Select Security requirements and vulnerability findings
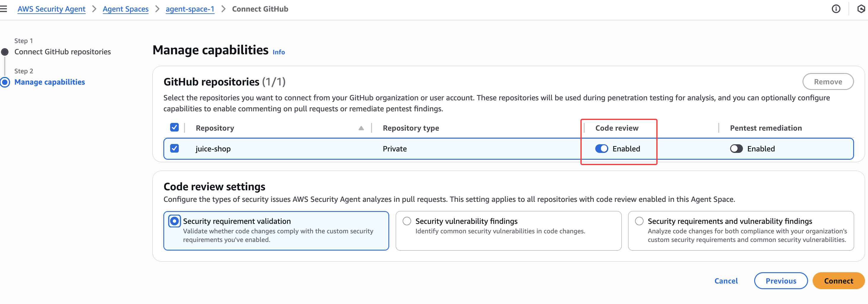The width and height of the screenshot is (868, 304). tap(639, 221)
